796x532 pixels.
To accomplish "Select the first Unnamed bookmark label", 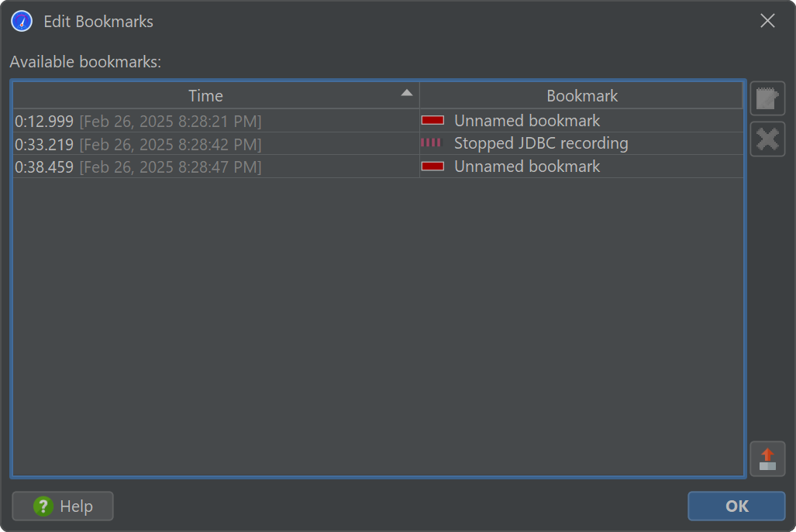I will [x=527, y=121].
